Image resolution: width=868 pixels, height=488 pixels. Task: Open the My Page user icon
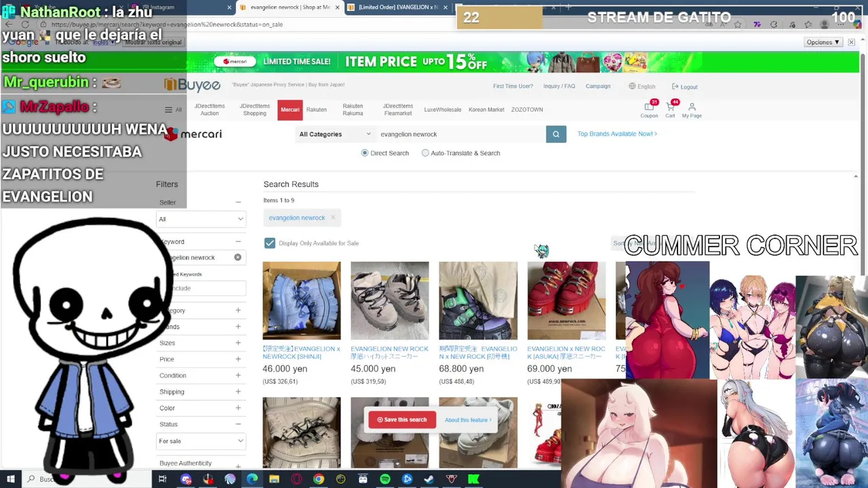coord(692,110)
